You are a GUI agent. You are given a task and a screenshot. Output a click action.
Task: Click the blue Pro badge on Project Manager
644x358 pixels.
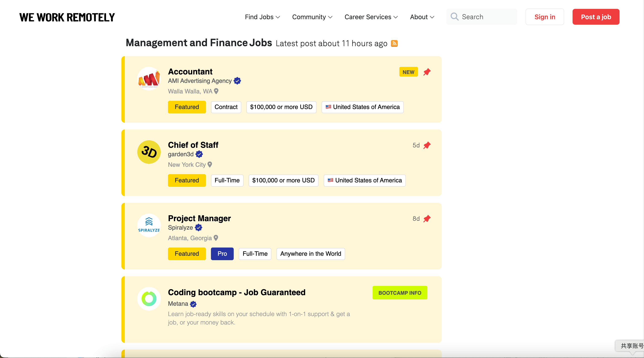pos(222,254)
